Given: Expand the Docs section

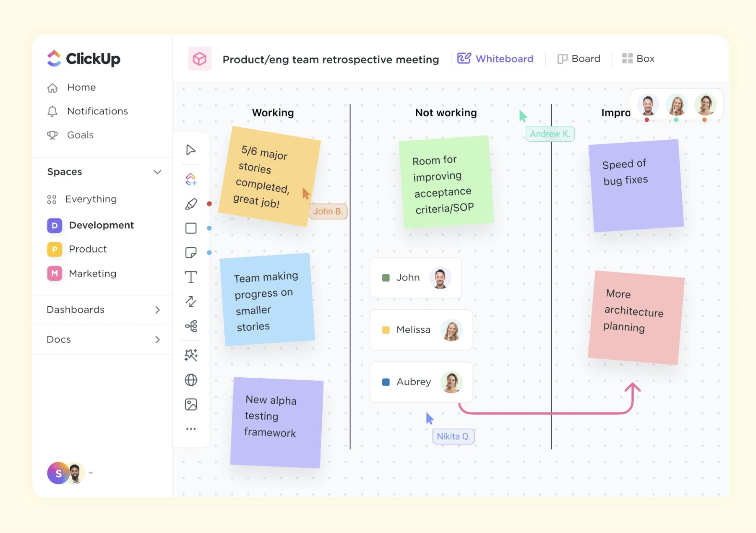Looking at the screenshot, I should tap(157, 340).
